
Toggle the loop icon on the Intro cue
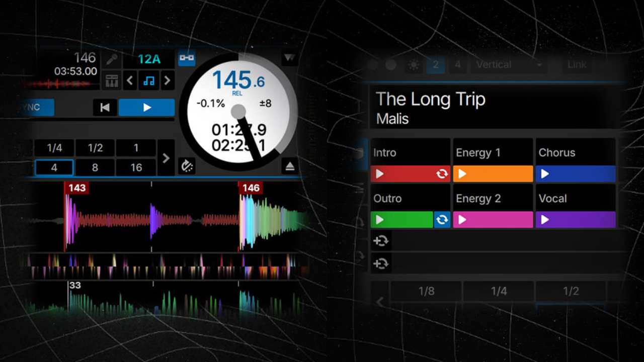(442, 174)
